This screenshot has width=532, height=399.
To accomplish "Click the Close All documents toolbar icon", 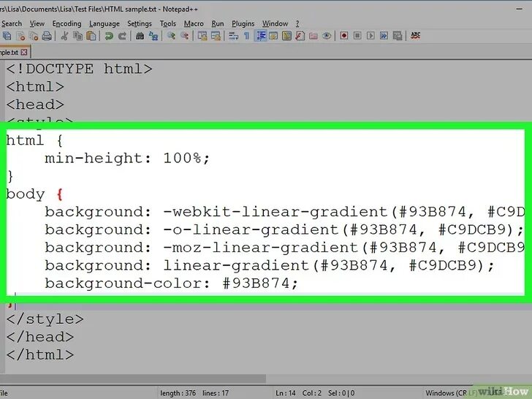I will click(34, 36).
